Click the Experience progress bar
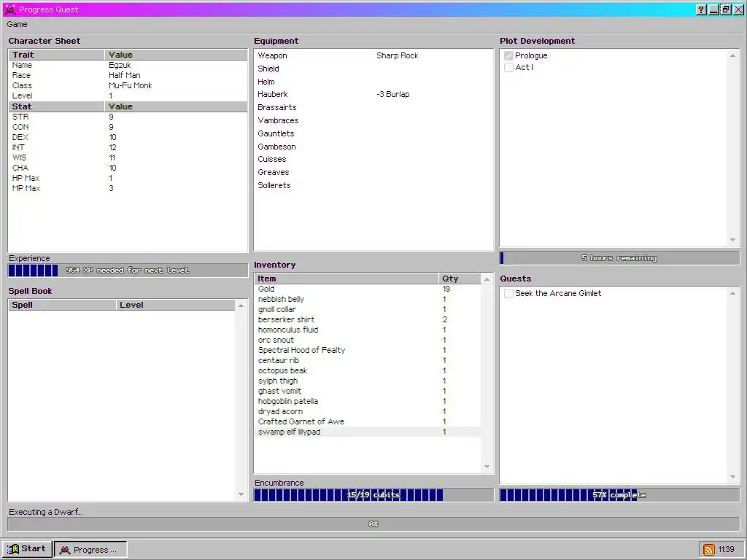This screenshot has width=747, height=560. tap(128, 271)
